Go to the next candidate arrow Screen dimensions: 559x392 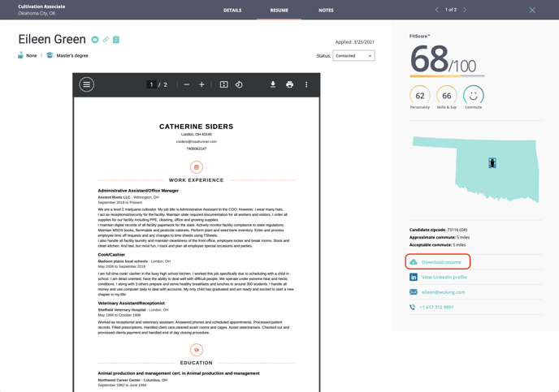pos(465,11)
